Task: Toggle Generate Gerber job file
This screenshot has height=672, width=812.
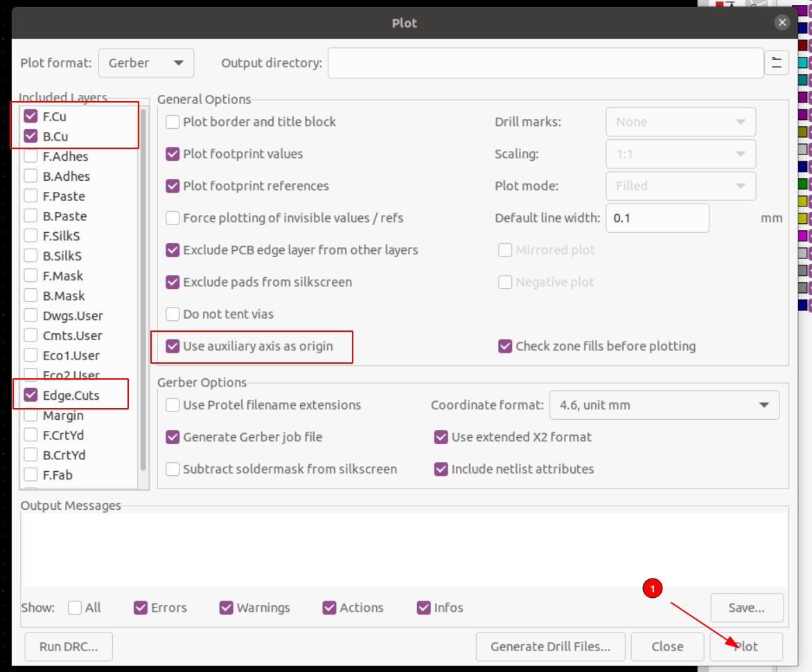Action: pos(173,437)
